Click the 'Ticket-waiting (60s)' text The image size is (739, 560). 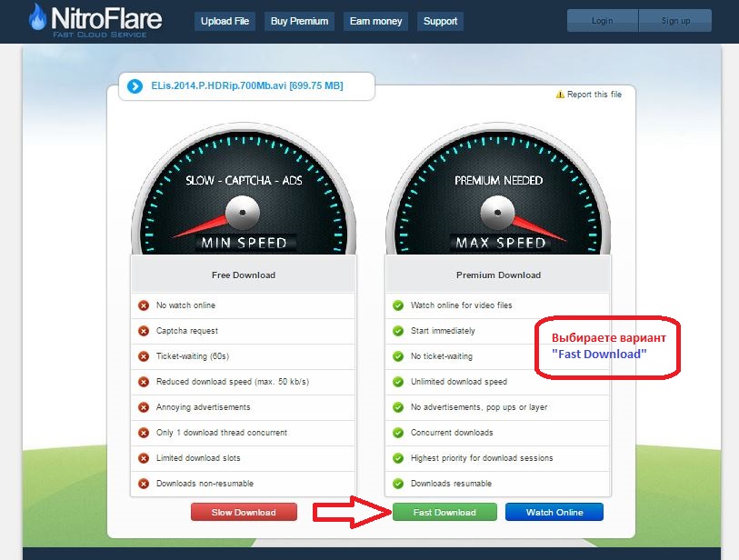[x=193, y=356]
